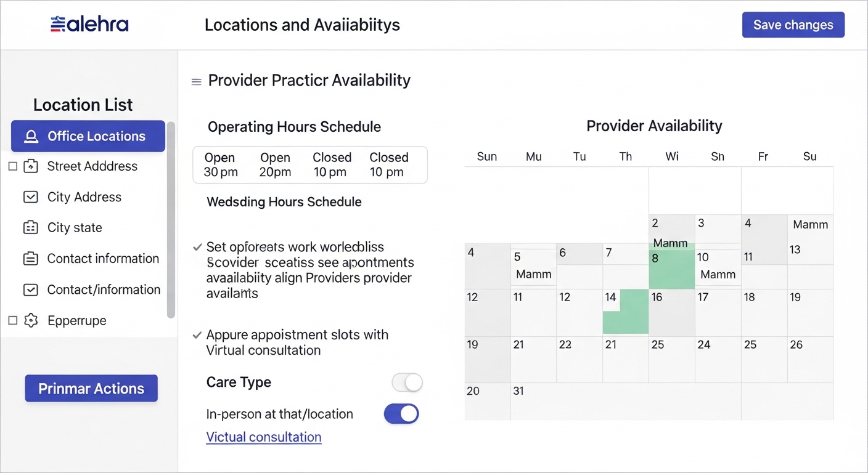The height and width of the screenshot is (473, 868).
Task: Tick the checkbox beside Street Adddress
Action: [x=13, y=166]
